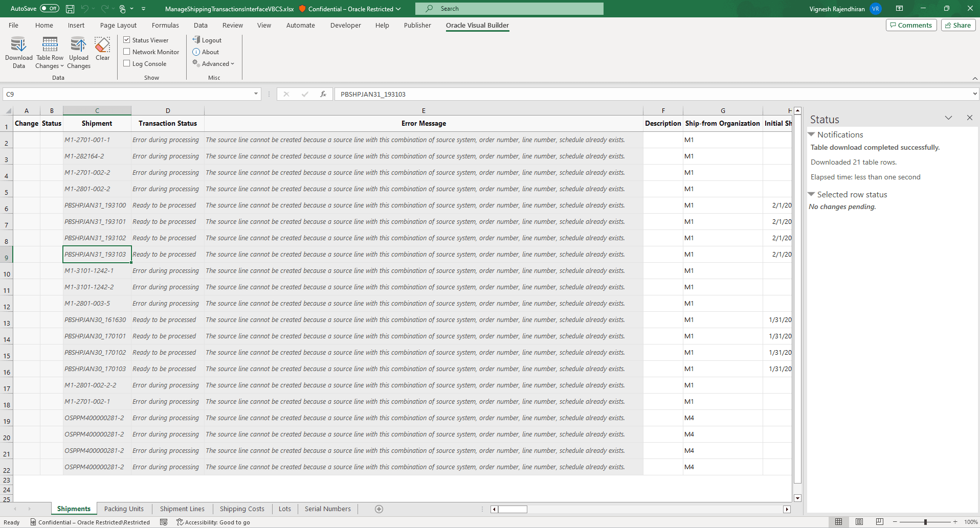This screenshot has height=528, width=980.
Task: Click the Comments button
Action: [910, 25]
